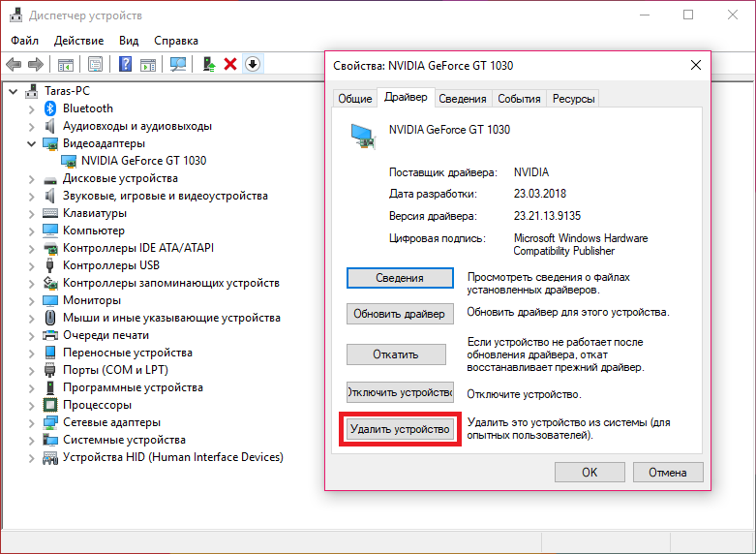Click the show/hide console tree toolbar icon
This screenshot has width=756, height=554.
pyautogui.click(x=65, y=64)
